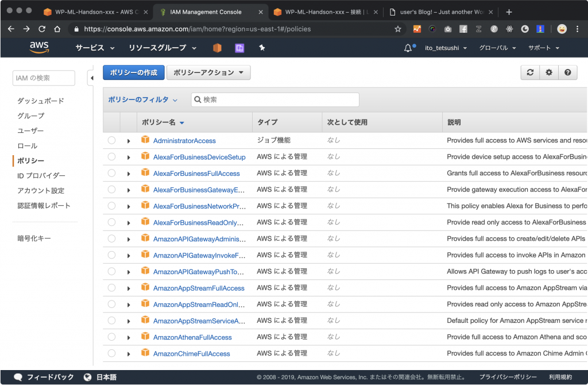The width and height of the screenshot is (588, 385).
Task: Expand the AmazonChimeFullAccess row details
Action: (x=129, y=354)
